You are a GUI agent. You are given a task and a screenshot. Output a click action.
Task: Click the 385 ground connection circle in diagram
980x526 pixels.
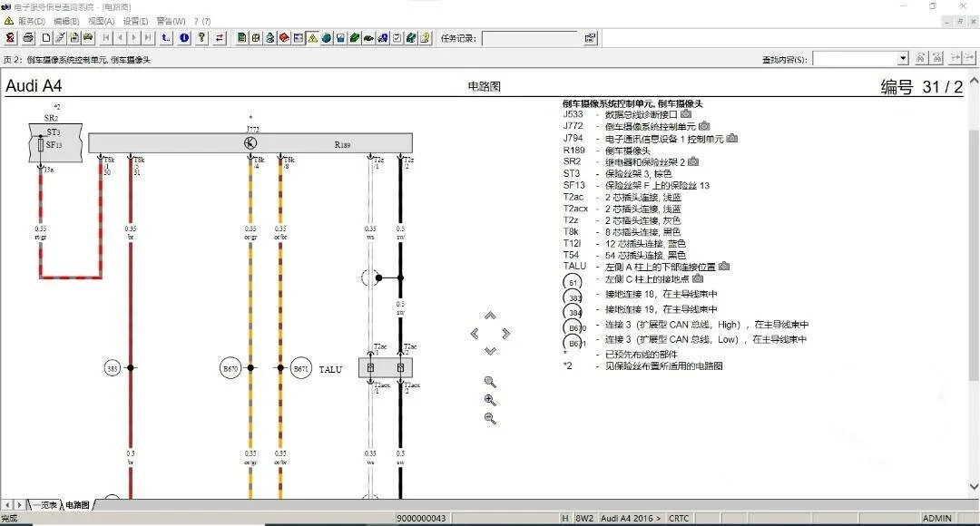click(x=112, y=368)
